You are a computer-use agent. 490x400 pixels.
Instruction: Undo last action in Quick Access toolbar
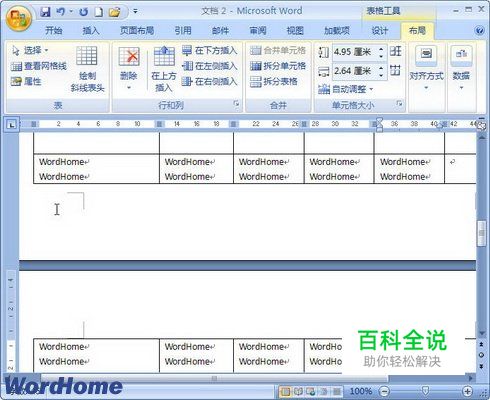pos(60,12)
